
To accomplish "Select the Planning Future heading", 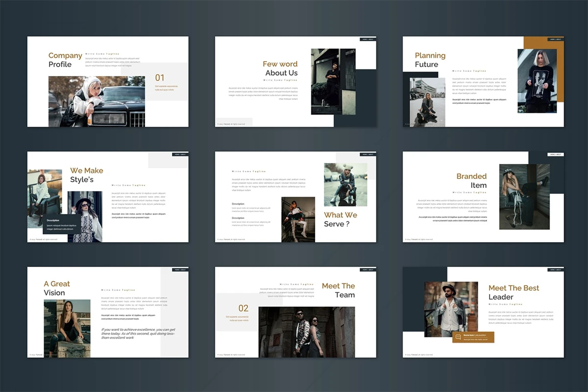I will point(430,60).
